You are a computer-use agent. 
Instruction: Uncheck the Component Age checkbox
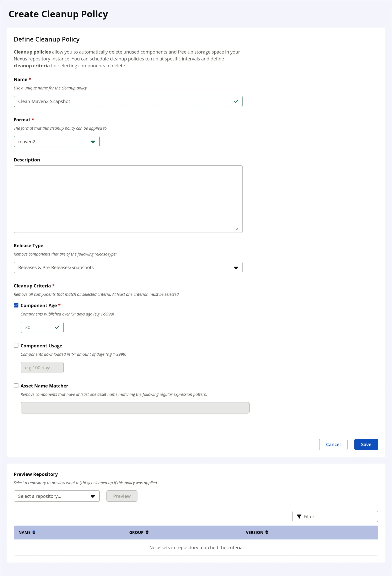[x=16, y=305]
